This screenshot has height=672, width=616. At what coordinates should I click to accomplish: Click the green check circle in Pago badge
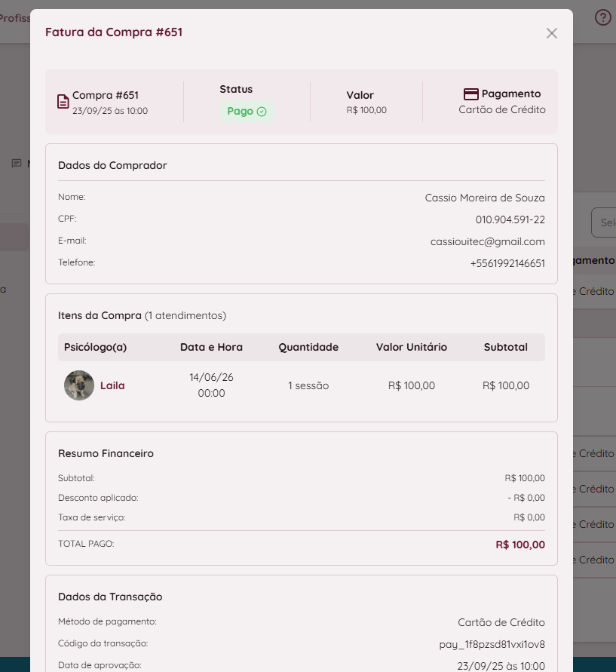click(262, 112)
